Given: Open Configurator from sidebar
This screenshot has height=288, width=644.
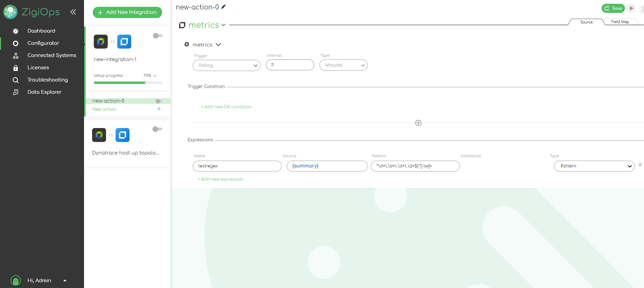Looking at the screenshot, I should pos(43,43).
